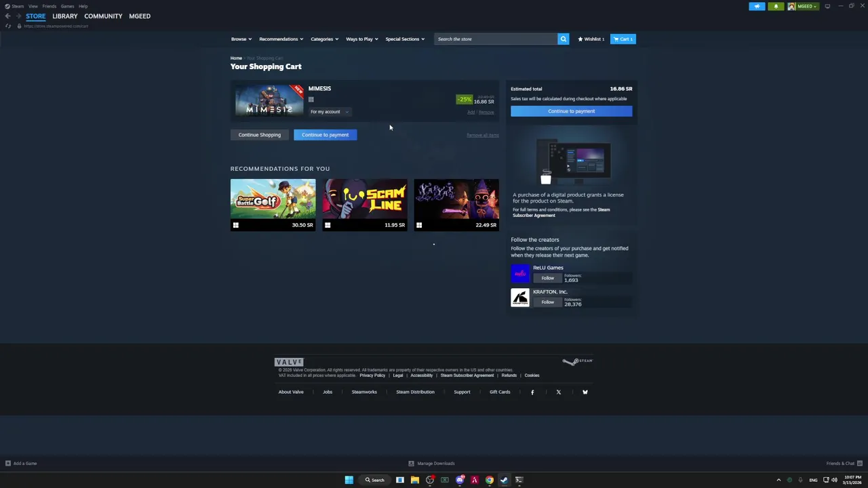This screenshot has height=488, width=868.
Task: Show hidden system tray icons chevron
Action: [778, 480]
